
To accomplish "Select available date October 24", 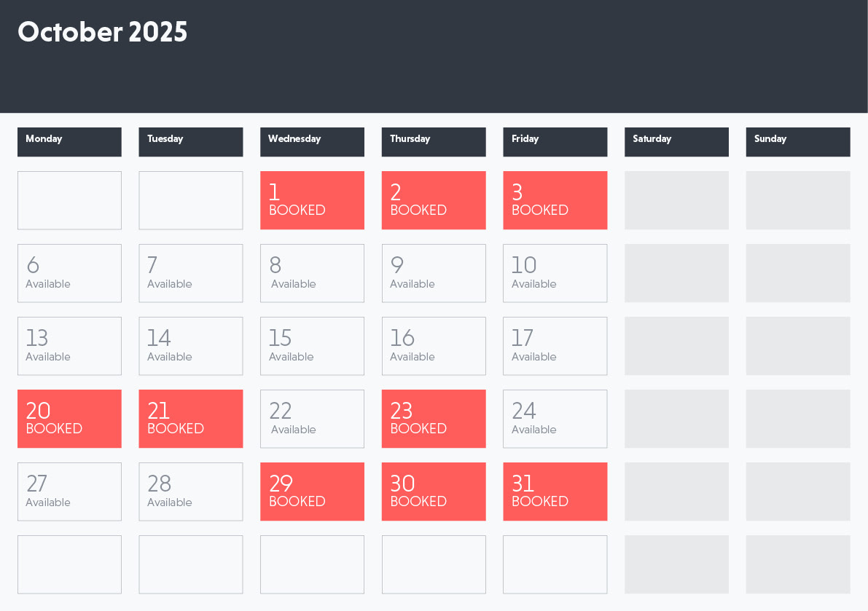I will pos(555,419).
